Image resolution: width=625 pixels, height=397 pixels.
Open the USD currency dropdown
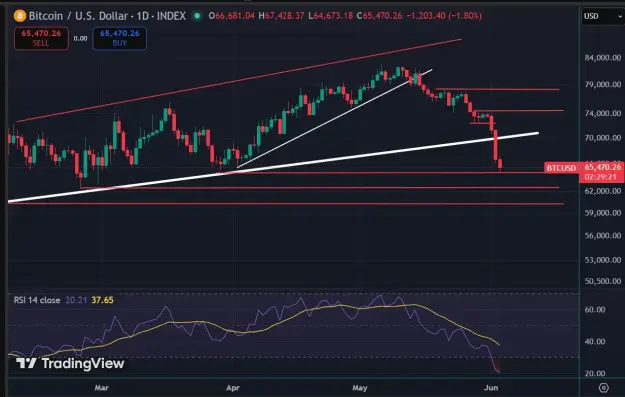pos(603,16)
